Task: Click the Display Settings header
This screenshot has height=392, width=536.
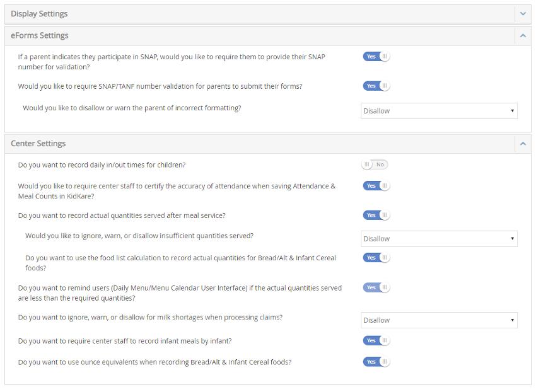Action: 39,14
